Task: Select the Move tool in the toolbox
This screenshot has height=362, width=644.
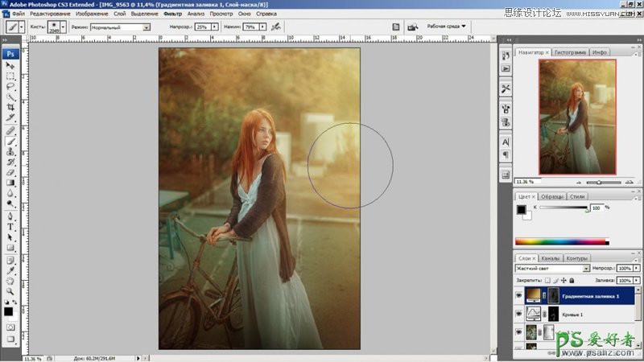Action: [x=10, y=65]
